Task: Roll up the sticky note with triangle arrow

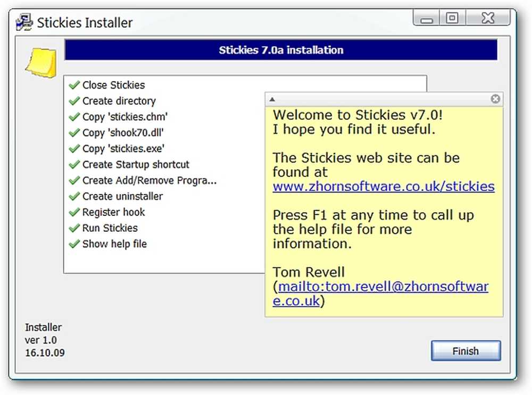Action: pos(272,99)
